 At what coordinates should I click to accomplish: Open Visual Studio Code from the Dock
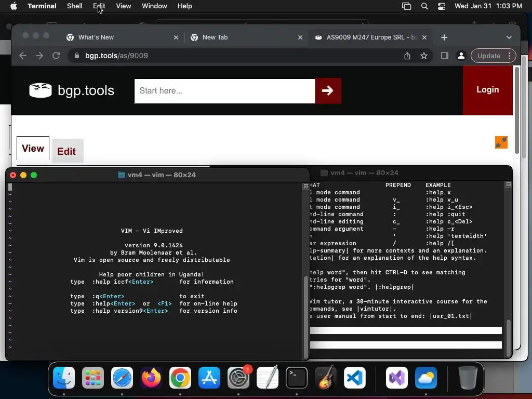(x=355, y=378)
